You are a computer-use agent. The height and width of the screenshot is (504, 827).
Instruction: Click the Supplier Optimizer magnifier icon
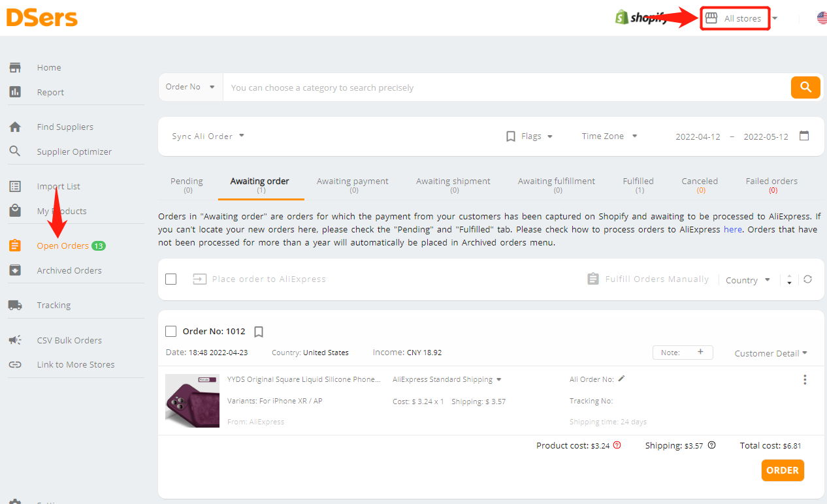pyautogui.click(x=15, y=151)
